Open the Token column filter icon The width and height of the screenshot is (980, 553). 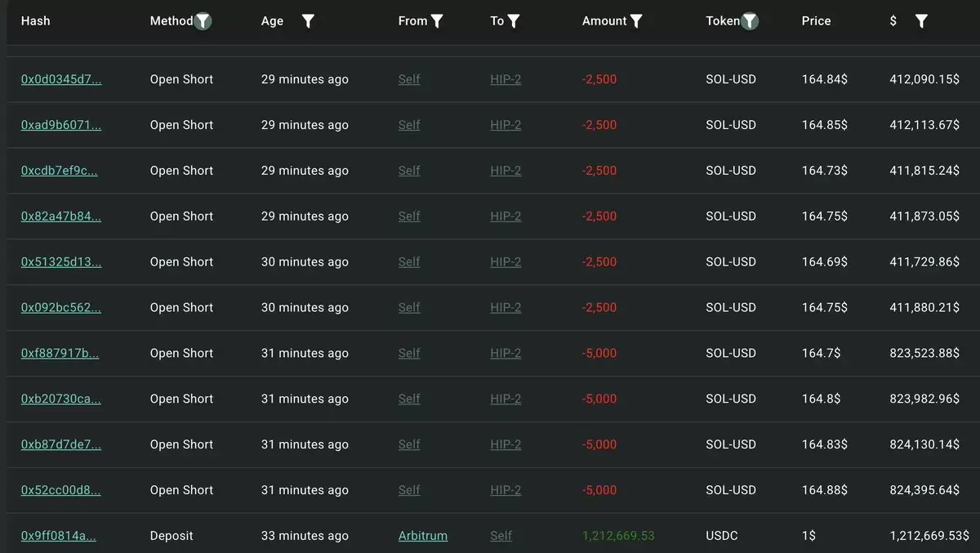(x=750, y=21)
